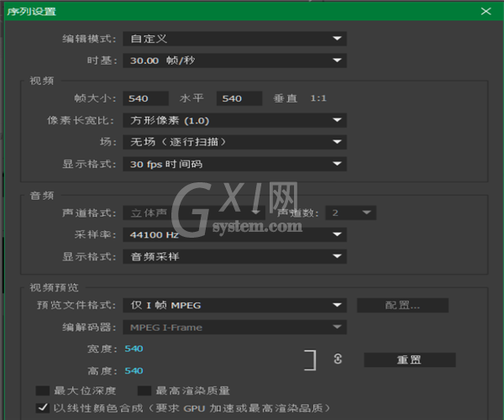Click the 像素长宽比 label
504x420 pixels.
(81, 120)
